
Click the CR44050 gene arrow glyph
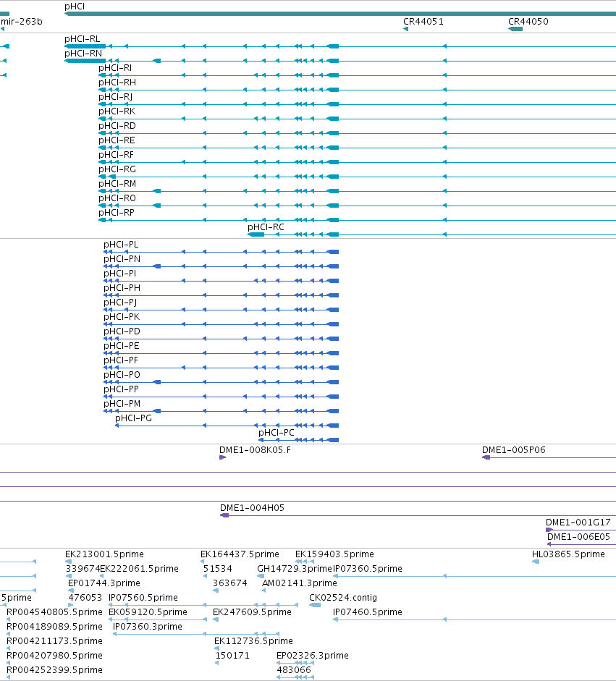point(515,29)
